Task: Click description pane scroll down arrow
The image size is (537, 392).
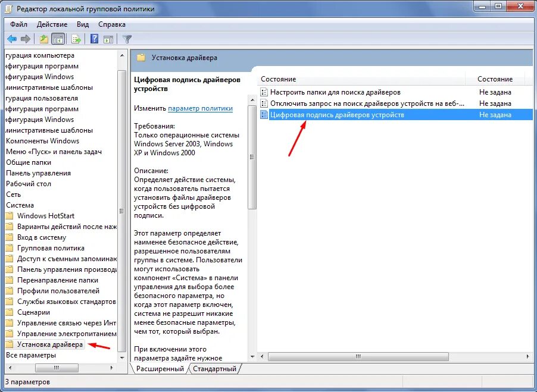Action: (x=252, y=357)
